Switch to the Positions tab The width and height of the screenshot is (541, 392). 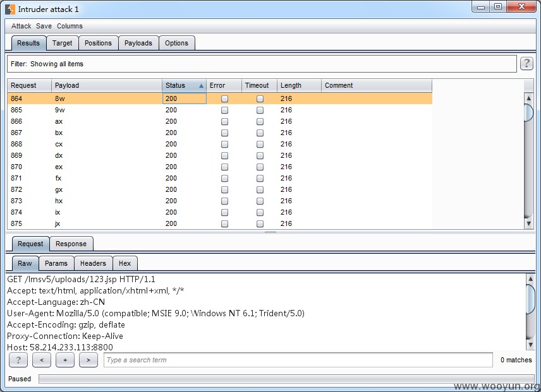pyautogui.click(x=99, y=43)
